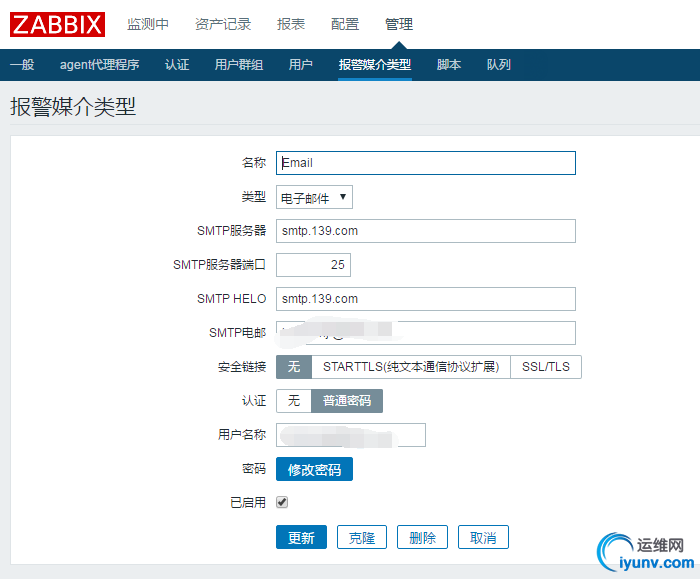
Task: Click the 删除 button
Action: pyautogui.click(x=422, y=537)
